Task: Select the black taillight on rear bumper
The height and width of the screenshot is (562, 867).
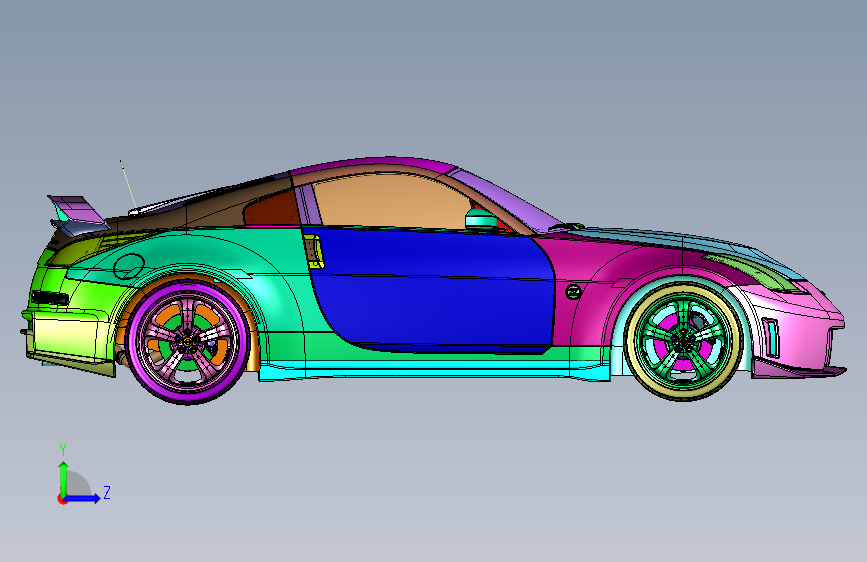Action: click(x=50, y=298)
